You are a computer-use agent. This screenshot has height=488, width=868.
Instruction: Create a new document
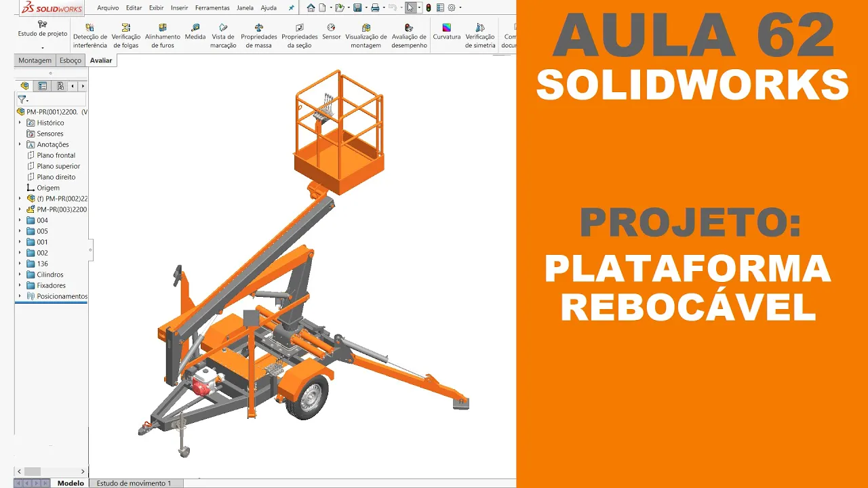[x=322, y=8]
